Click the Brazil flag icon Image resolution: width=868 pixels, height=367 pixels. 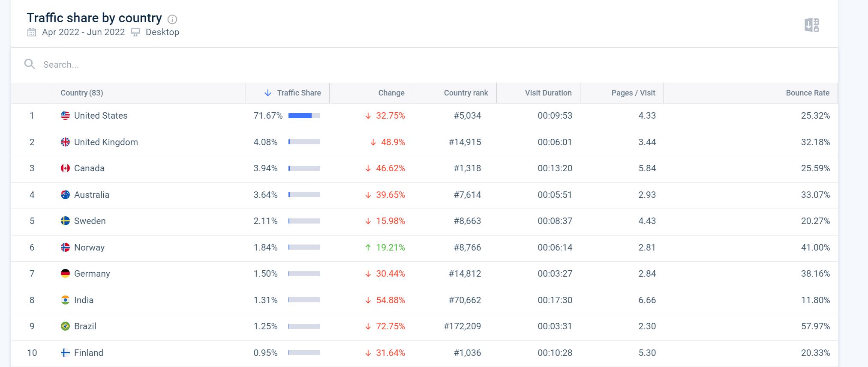coord(65,326)
